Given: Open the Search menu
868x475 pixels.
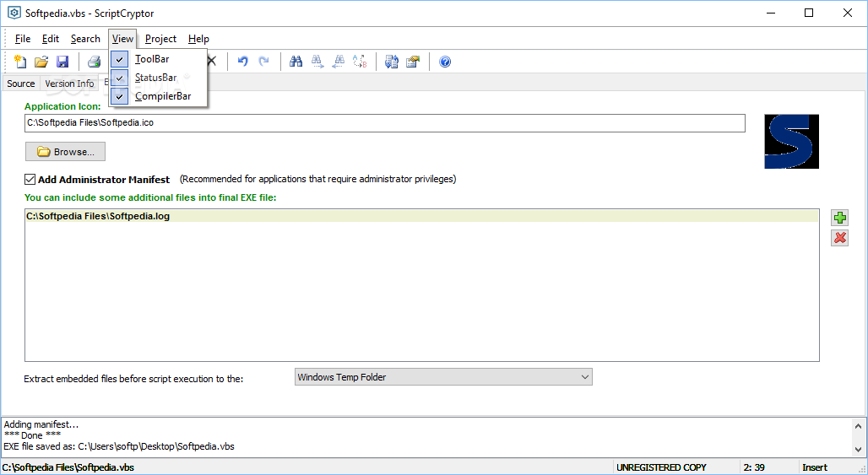Looking at the screenshot, I should (x=85, y=39).
